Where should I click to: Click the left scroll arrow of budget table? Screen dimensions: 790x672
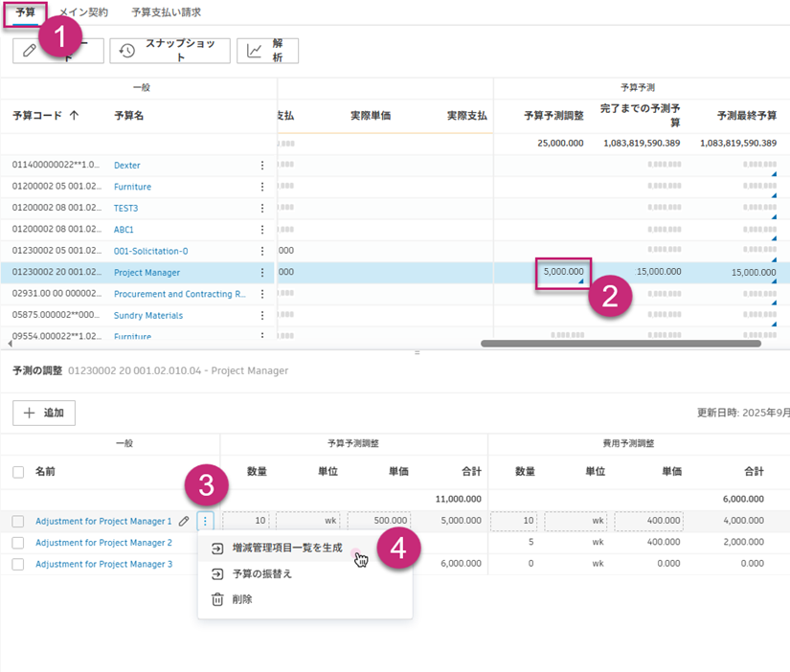(11, 344)
